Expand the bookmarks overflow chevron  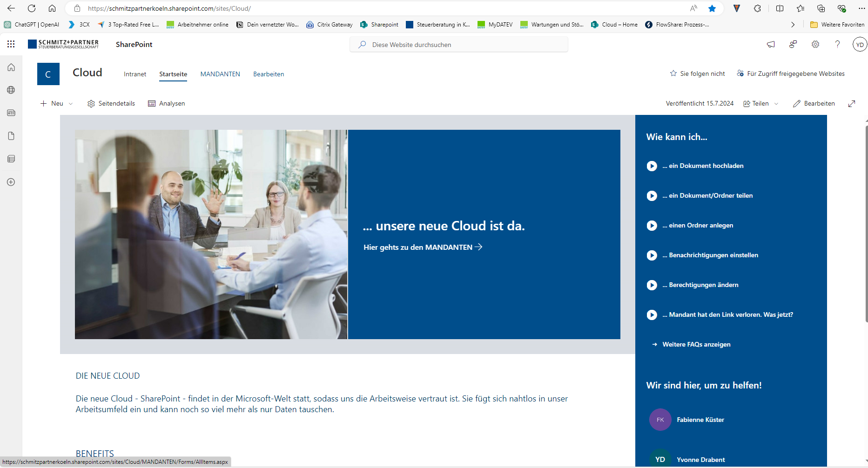click(793, 25)
